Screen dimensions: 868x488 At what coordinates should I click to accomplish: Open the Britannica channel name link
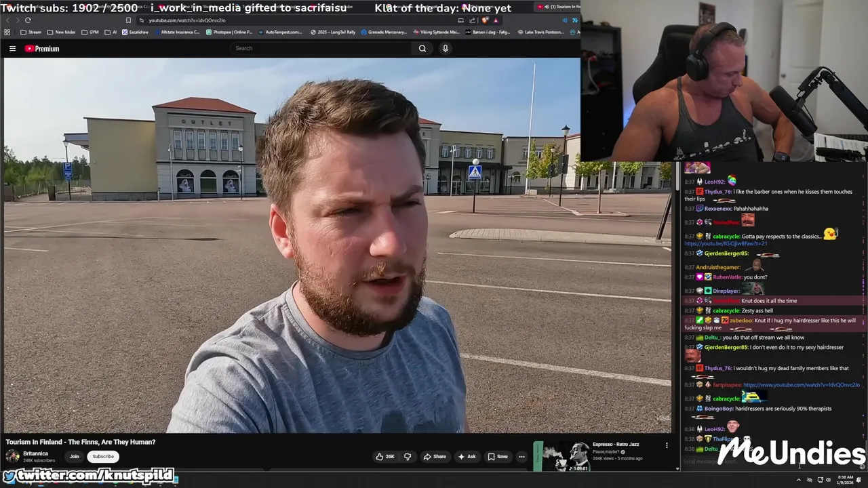[x=35, y=453]
